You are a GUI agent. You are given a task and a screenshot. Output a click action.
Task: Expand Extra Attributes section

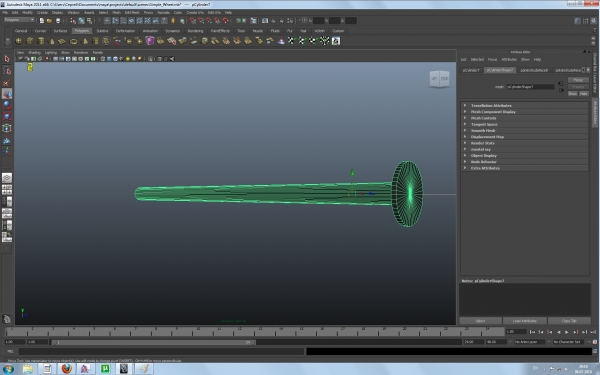[x=525, y=168]
